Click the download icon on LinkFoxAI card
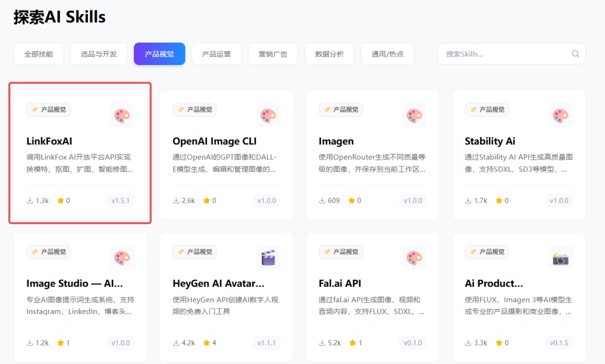Viewport: 605px width, 364px height. [x=30, y=200]
